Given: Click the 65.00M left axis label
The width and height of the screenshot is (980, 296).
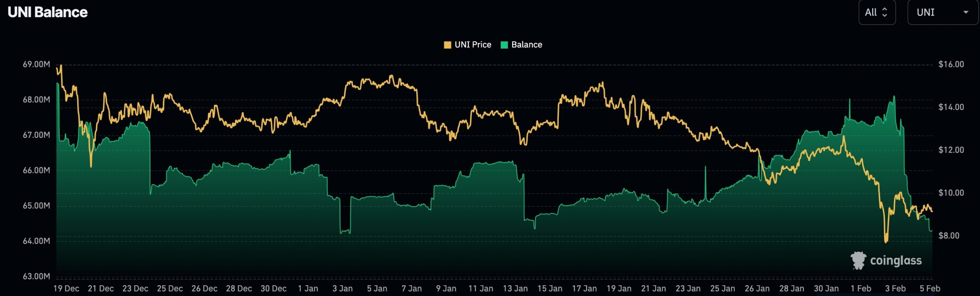Looking at the screenshot, I should [x=36, y=206].
